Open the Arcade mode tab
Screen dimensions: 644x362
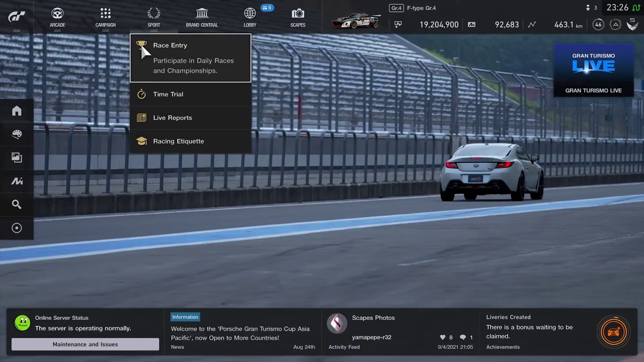point(57,18)
